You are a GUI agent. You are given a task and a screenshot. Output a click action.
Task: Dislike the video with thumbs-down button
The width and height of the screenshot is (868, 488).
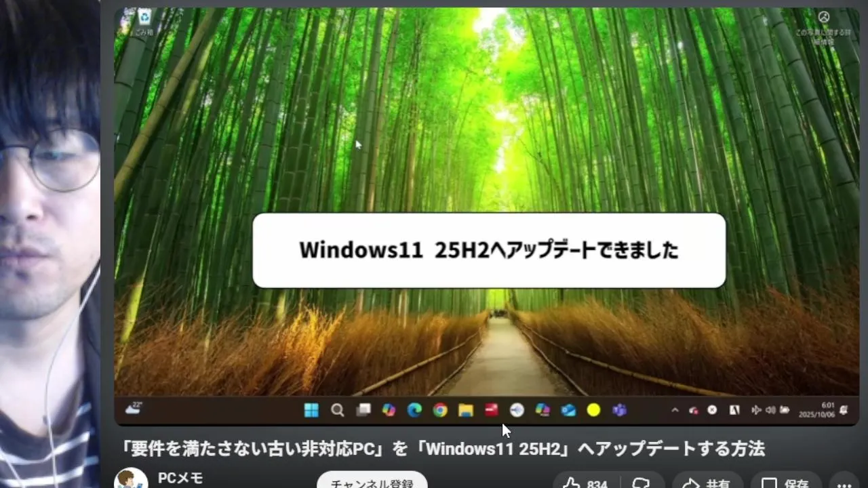[642, 483]
